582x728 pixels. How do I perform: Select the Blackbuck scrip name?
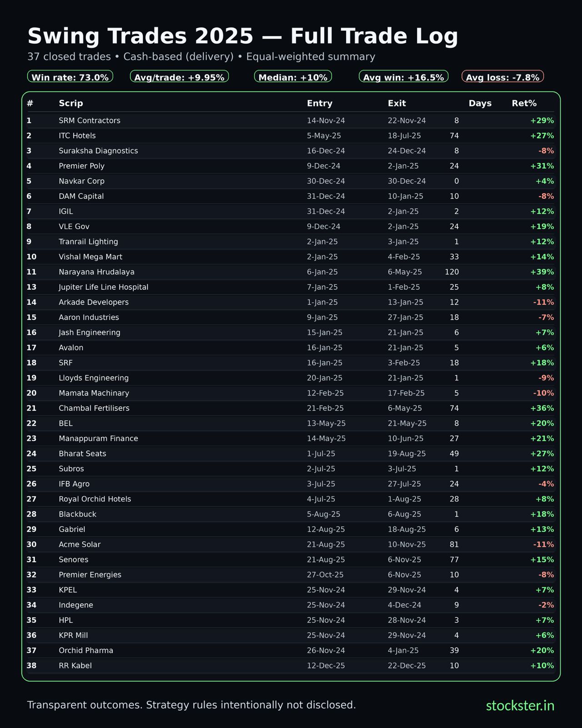click(x=77, y=514)
